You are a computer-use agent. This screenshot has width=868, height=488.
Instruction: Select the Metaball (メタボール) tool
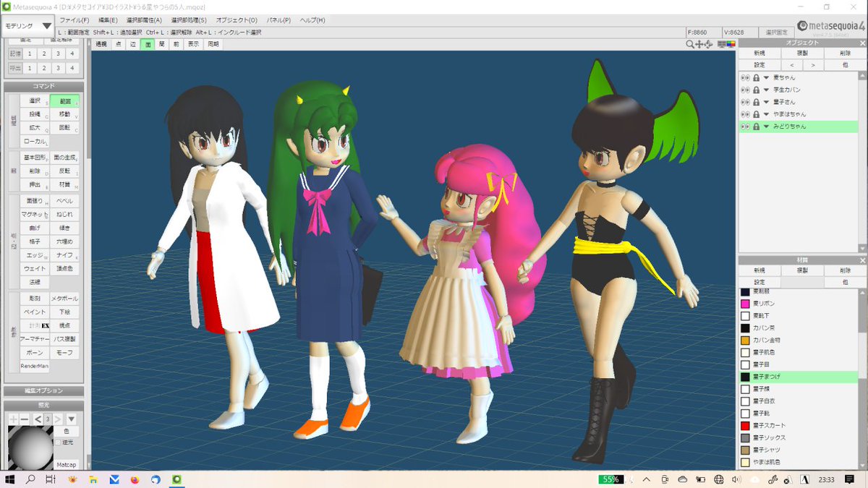pos(64,297)
